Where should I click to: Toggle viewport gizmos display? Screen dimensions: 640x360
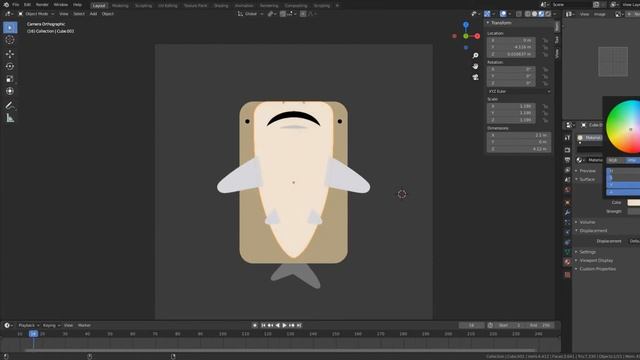tap(487, 14)
